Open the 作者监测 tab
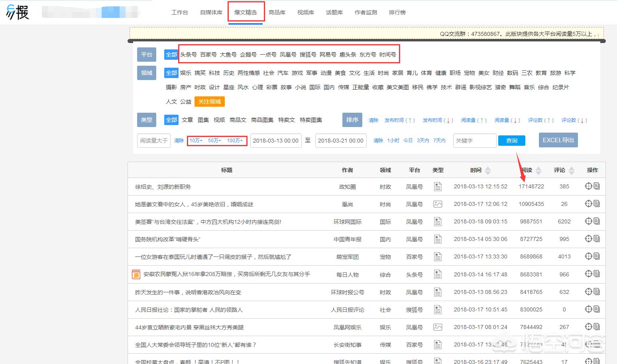Screen dimensions: 617x364 point(366,12)
